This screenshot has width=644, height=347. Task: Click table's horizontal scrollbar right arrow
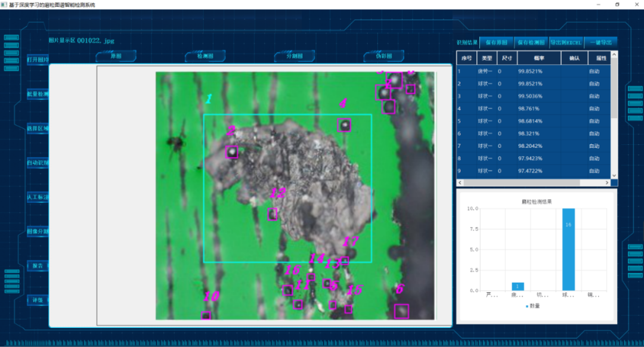(607, 182)
